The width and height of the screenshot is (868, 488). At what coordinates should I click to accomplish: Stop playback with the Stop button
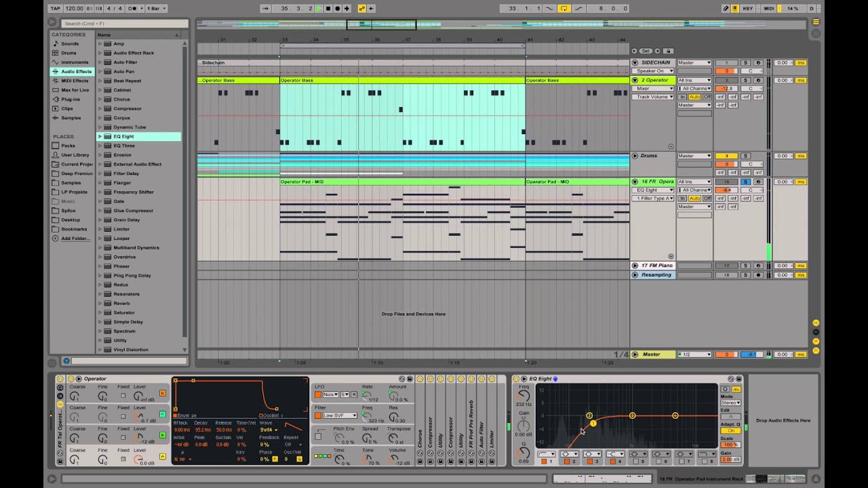[328, 8]
